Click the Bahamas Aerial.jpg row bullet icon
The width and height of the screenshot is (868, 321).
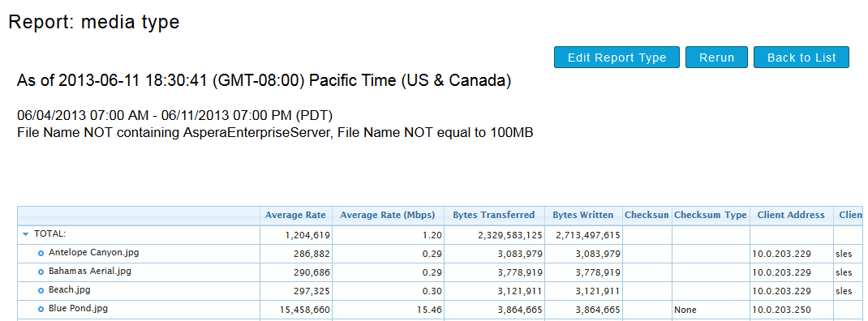(x=41, y=272)
